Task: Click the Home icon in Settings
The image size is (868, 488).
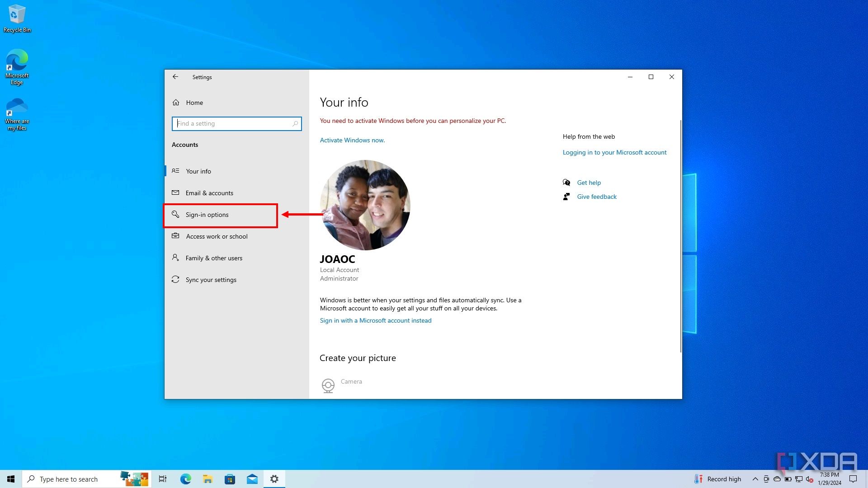Action: coord(177,103)
